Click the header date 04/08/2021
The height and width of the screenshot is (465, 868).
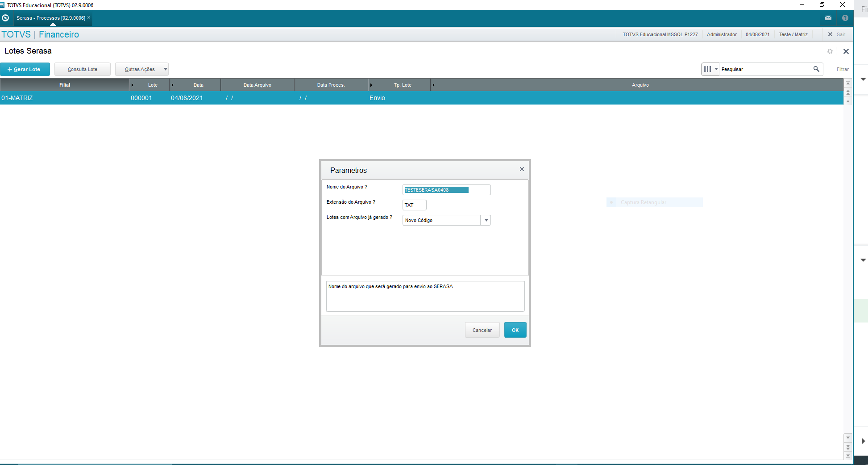[758, 34]
